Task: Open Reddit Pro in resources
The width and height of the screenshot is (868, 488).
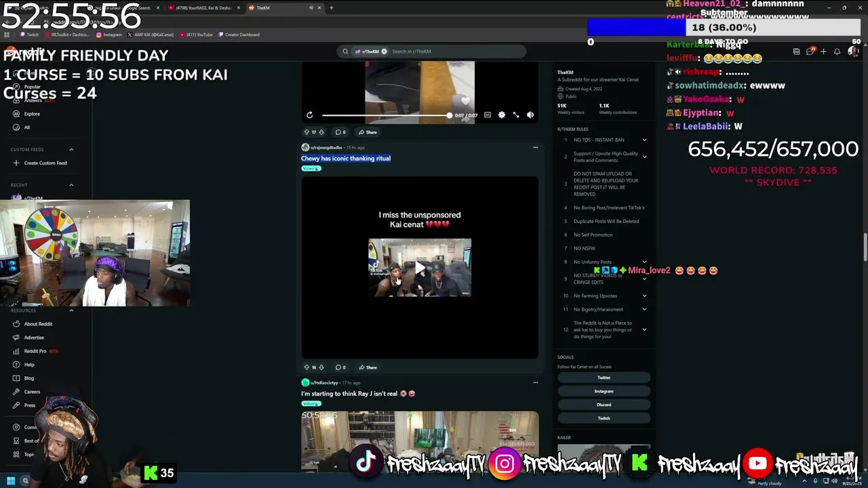Action: pyautogui.click(x=37, y=351)
